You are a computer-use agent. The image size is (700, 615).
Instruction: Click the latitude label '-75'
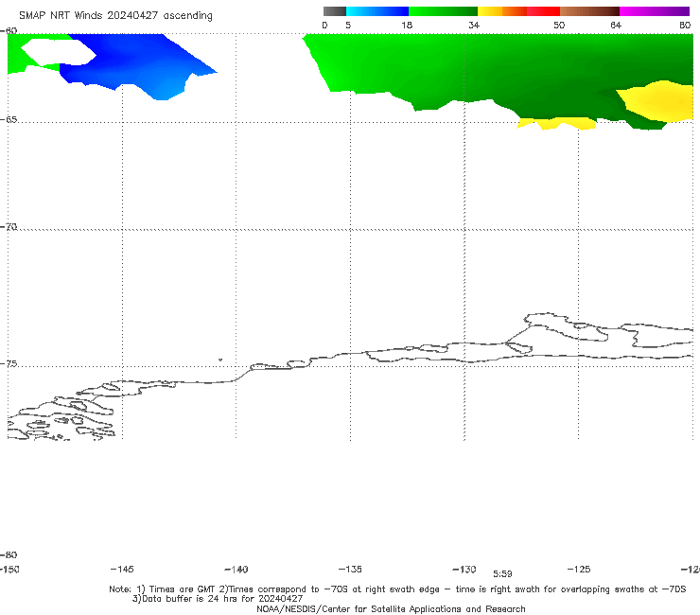point(9,364)
